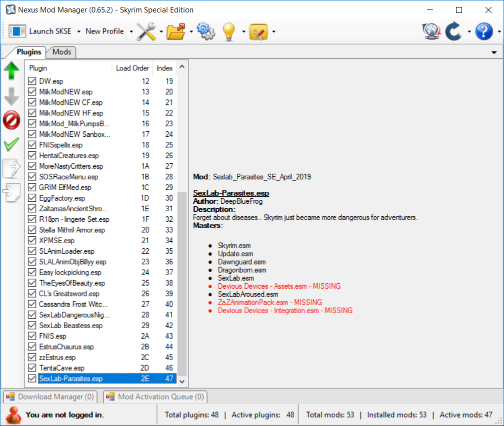Sort by the Index column header
Screen dimensions: 504x426
[164, 68]
